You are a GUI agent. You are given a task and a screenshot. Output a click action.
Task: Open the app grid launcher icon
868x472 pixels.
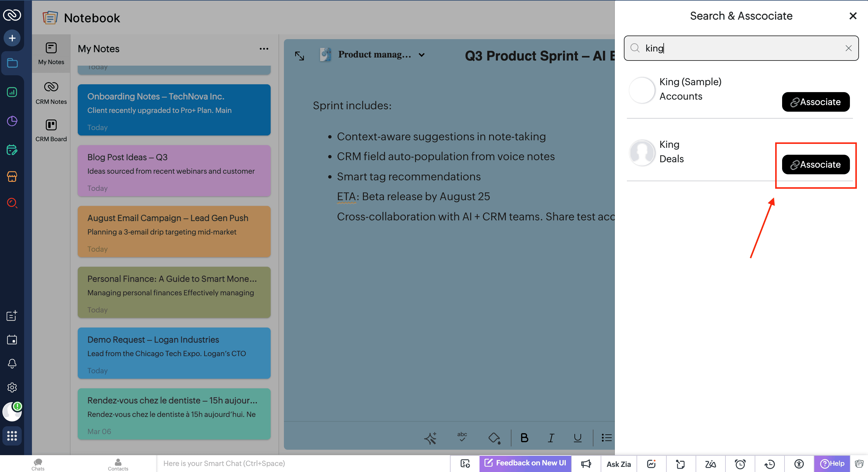12,436
